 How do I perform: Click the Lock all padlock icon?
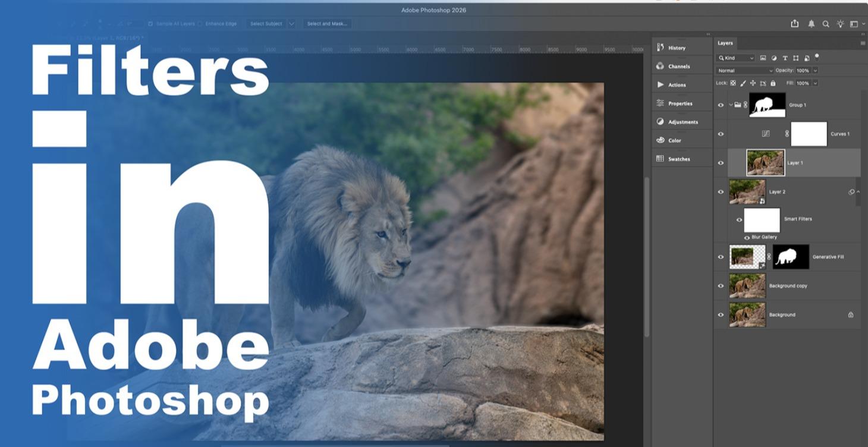point(773,83)
